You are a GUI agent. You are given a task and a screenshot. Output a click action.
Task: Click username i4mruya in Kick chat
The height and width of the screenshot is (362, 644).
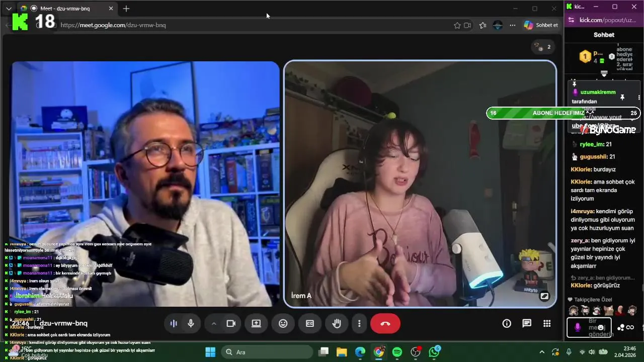click(x=583, y=211)
